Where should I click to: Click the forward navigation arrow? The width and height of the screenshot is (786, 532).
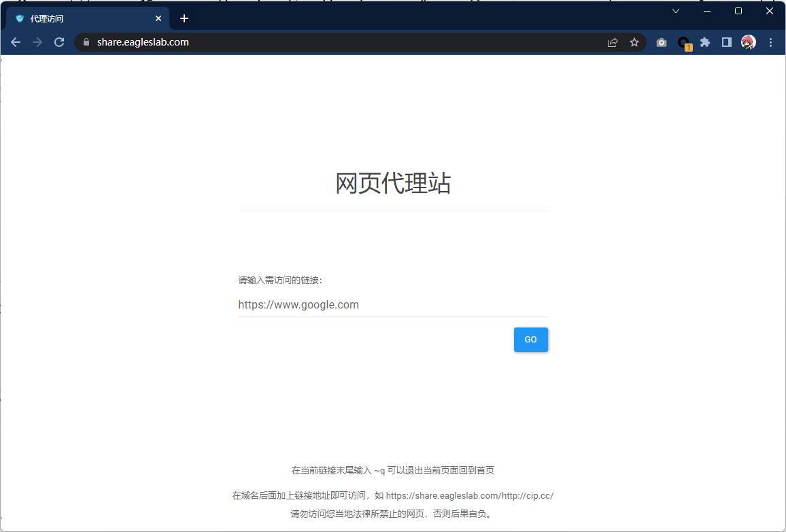(37, 42)
